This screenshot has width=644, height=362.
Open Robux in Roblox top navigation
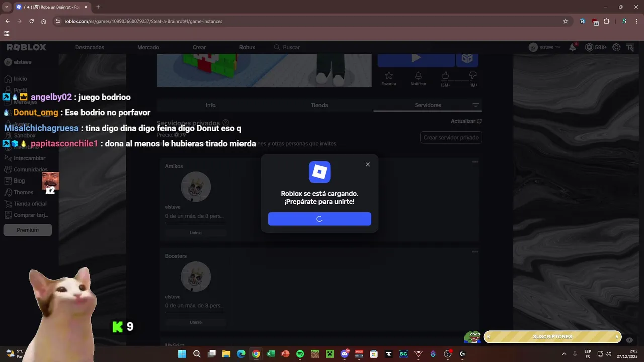pos(247,47)
